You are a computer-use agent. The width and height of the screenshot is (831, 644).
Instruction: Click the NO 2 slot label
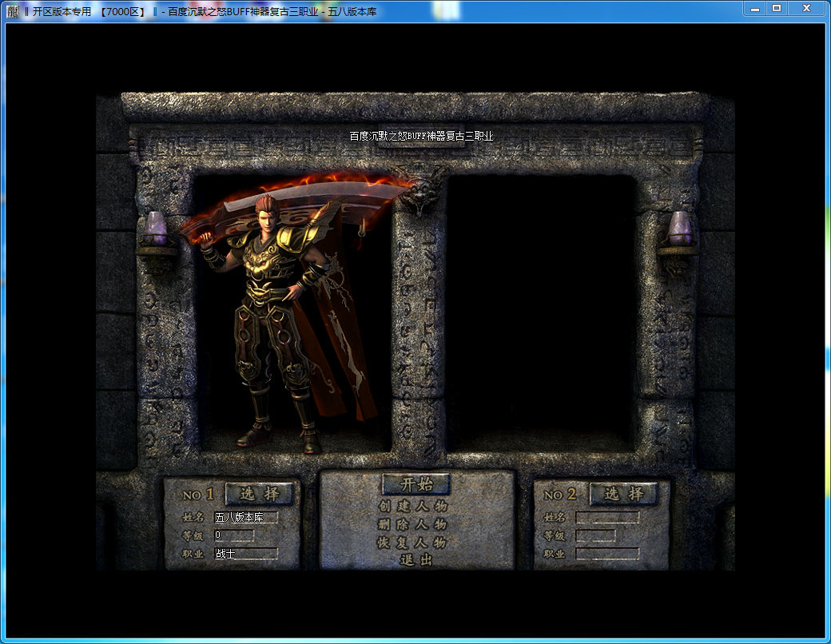[559, 495]
